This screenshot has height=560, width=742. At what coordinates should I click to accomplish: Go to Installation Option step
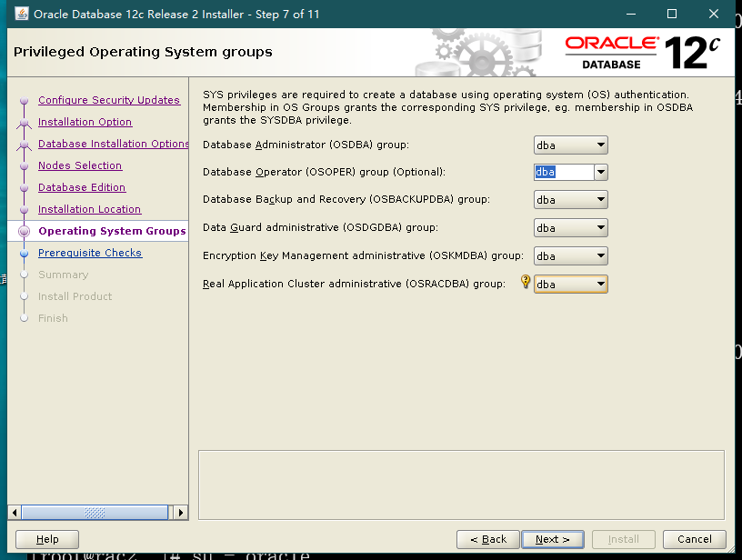pyautogui.click(x=85, y=122)
